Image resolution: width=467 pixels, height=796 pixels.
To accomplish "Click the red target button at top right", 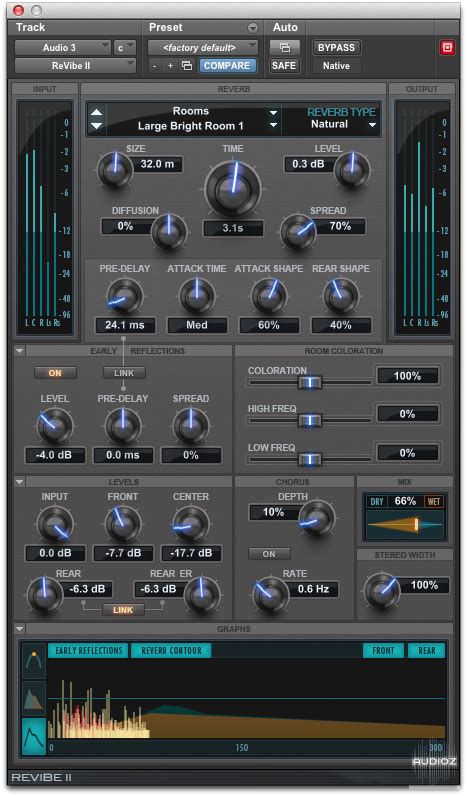I will point(447,48).
